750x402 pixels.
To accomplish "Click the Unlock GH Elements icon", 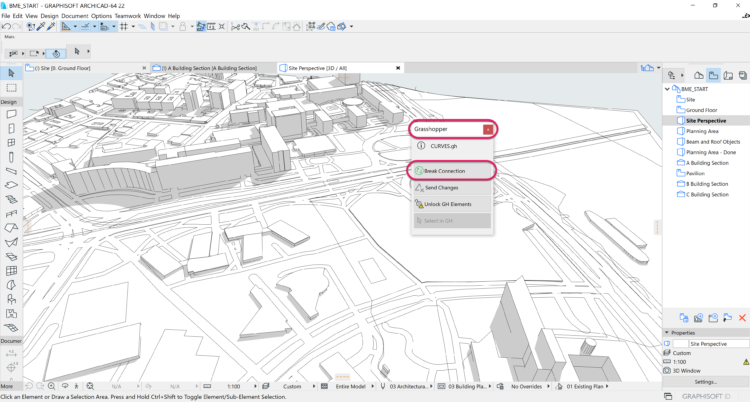I will [x=419, y=204].
